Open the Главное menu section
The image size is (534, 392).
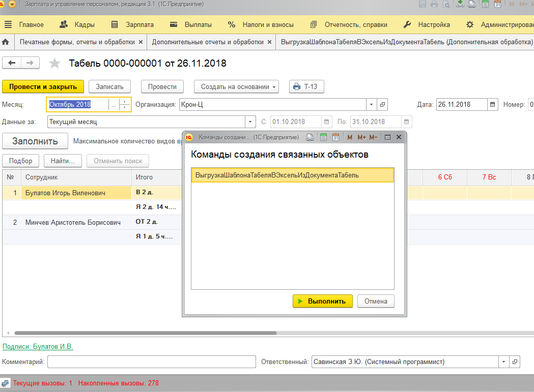(x=32, y=24)
